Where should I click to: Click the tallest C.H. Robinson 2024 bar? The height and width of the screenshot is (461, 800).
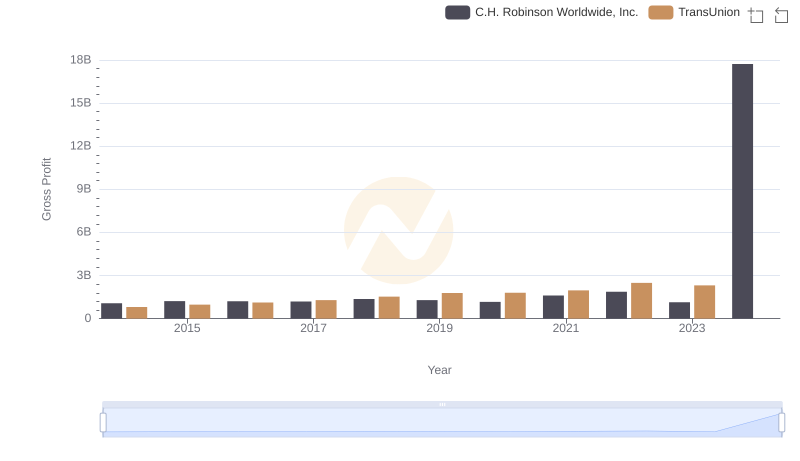click(x=742, y=191)
